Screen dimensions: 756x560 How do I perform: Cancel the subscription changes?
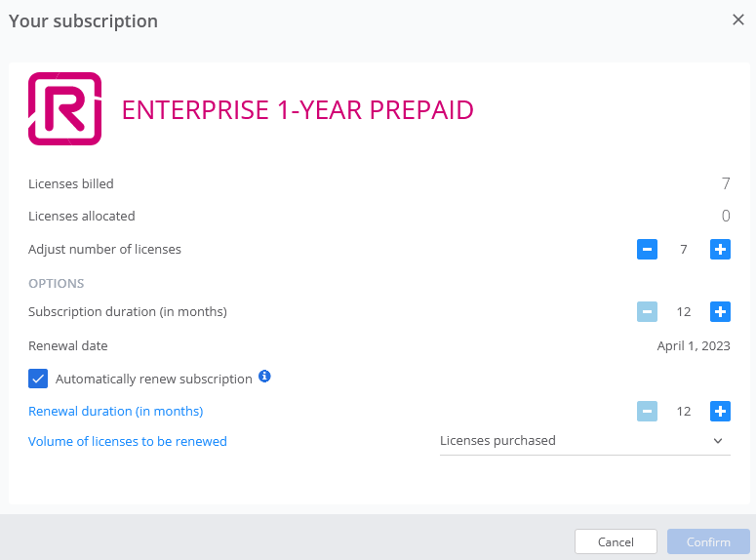(616, 541)
